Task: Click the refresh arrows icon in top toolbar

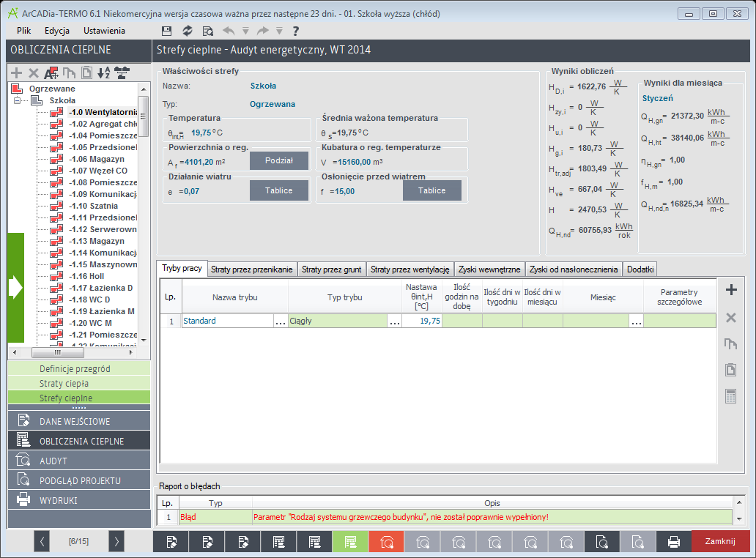Action: [x=187, y=31]
